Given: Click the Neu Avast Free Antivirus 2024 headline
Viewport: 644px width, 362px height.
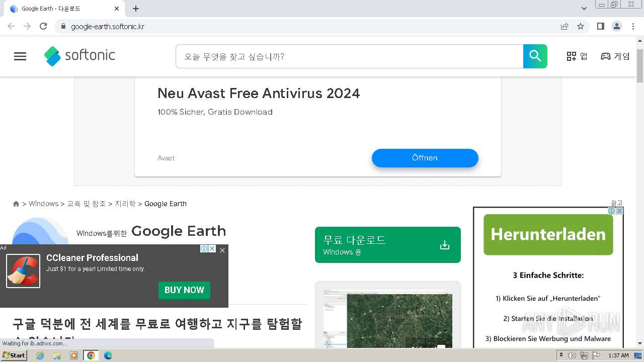Looking at the screenshot, I should pos(259,93).
